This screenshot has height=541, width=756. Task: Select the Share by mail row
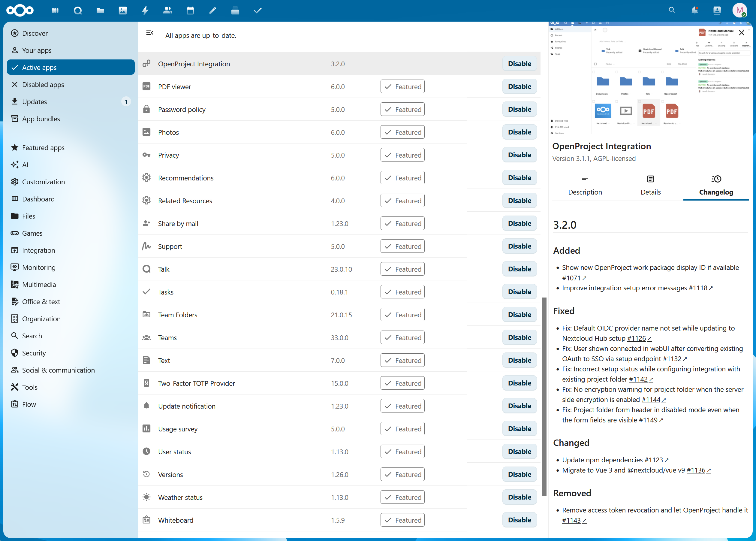click(x=339, y=224)
